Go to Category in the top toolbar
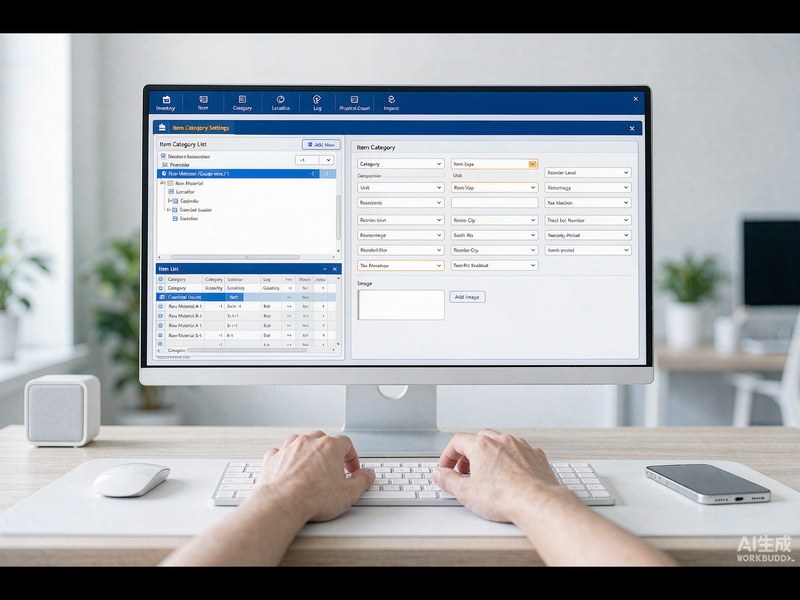Screen dimensions: 800x600 coord(242,103)
